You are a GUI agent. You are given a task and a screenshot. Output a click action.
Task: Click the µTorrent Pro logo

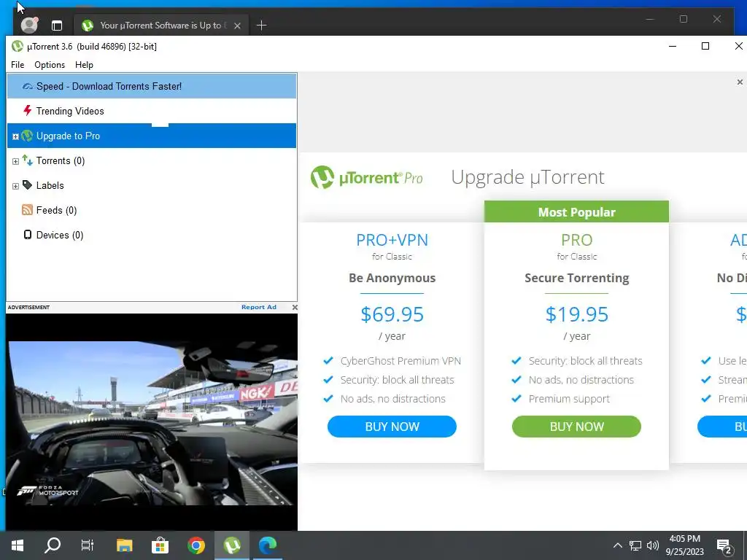coord(366,178)
